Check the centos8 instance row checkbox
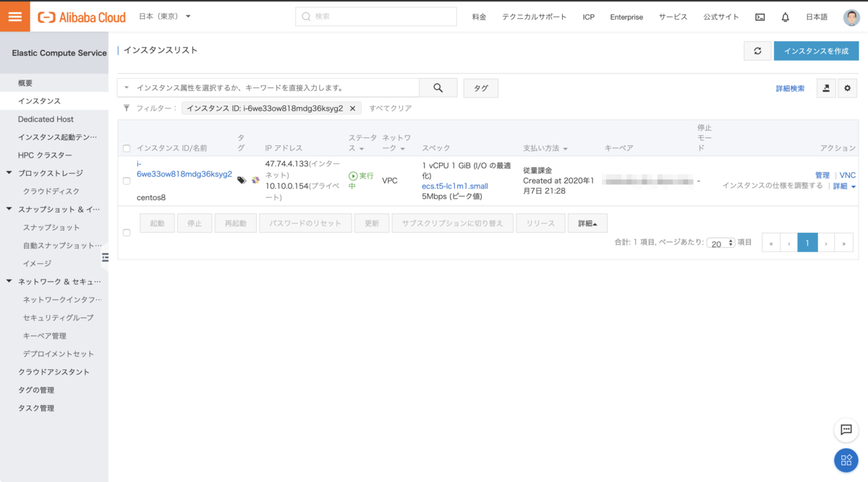This screenshot has width=868, height=482. (x=127, y=181)
